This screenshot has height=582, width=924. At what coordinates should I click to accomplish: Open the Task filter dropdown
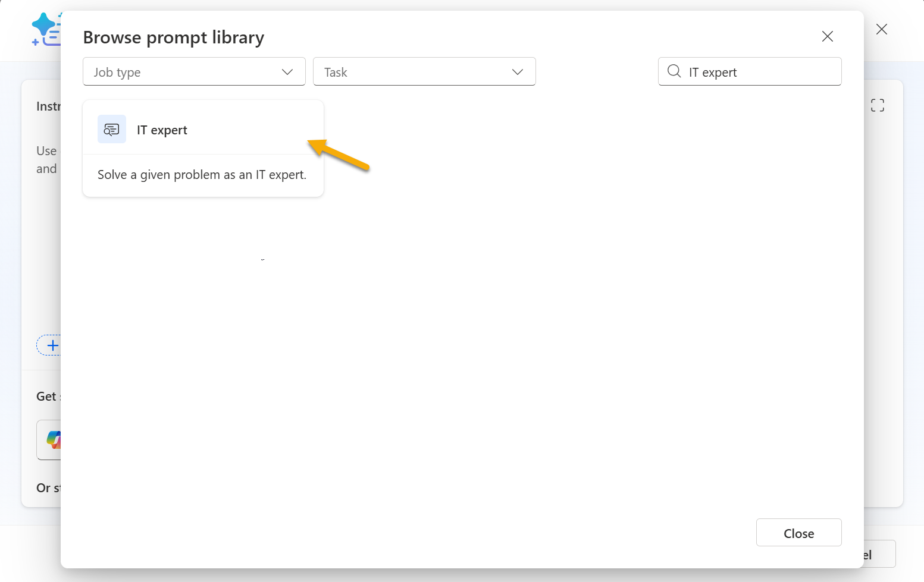424,72
